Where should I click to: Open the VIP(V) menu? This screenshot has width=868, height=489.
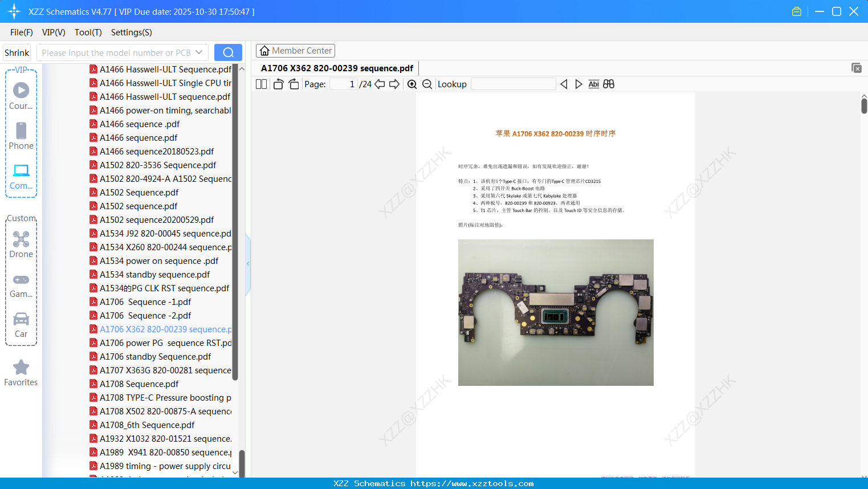coord(54,32)
